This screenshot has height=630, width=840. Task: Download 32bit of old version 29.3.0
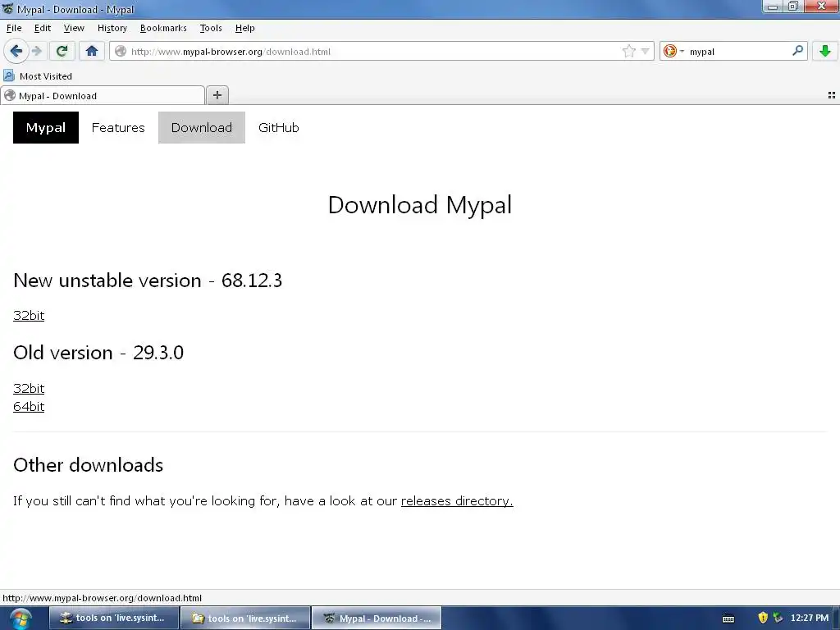[x=29, y=388]
